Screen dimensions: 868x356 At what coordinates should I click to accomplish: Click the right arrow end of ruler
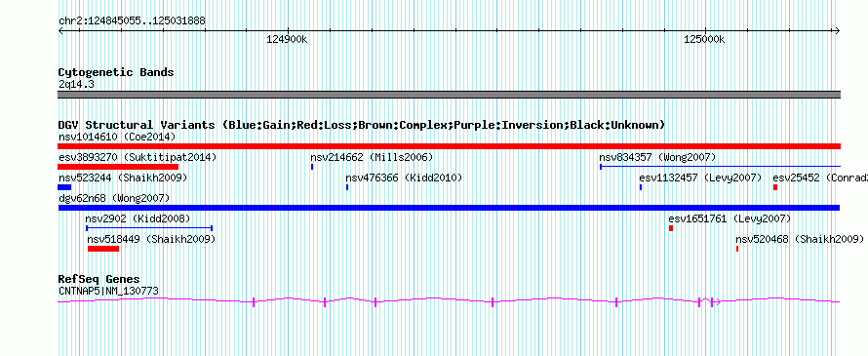click(838, 30)
